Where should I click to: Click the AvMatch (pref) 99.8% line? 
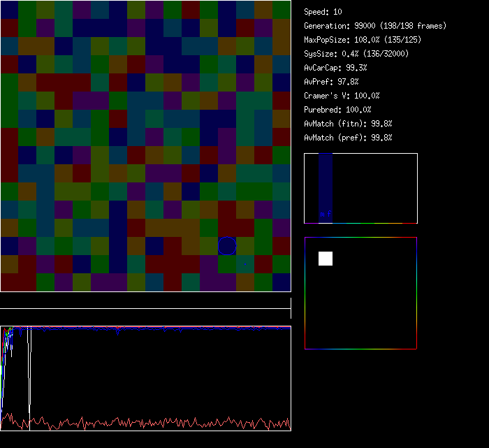[x=349, y=138]
